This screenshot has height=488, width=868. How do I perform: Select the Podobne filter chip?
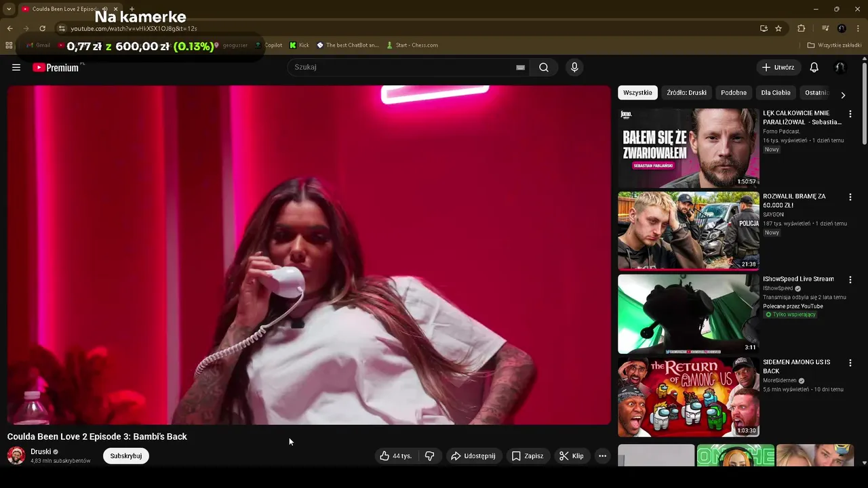point(734,93)
